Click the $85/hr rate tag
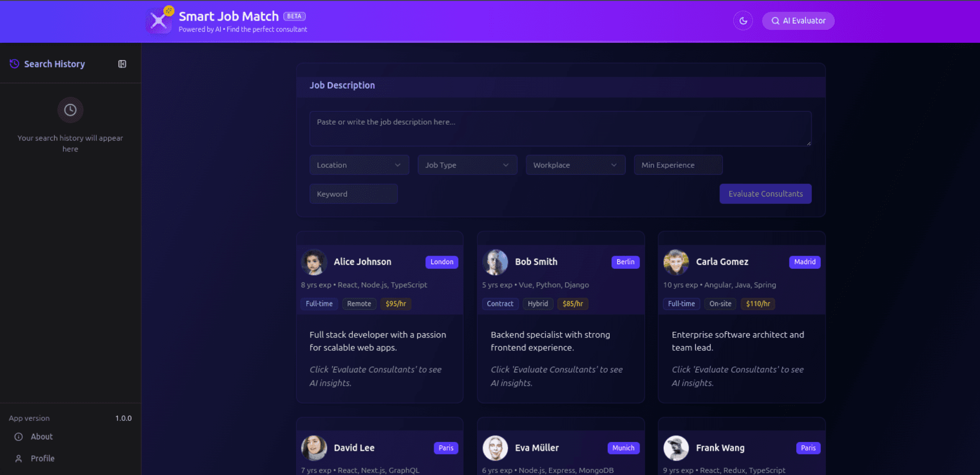Screen dimensions: 980x475 point(573,304)
